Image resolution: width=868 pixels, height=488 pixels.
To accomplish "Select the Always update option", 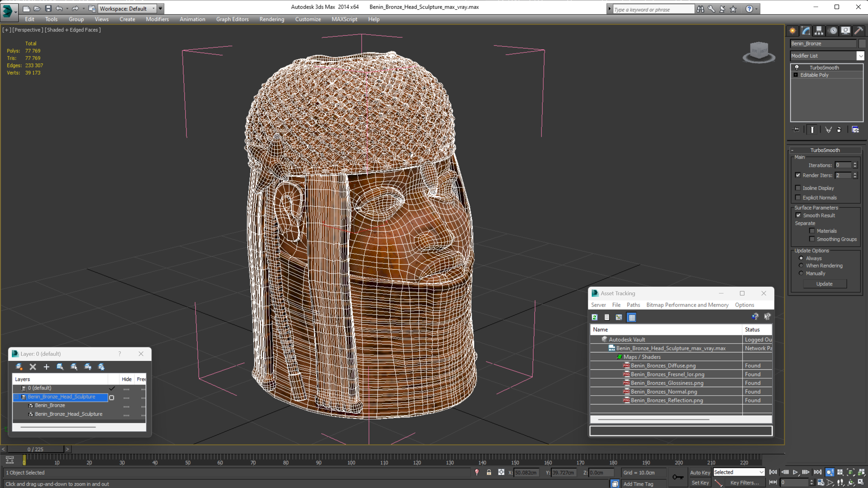I will click(801, 258).
